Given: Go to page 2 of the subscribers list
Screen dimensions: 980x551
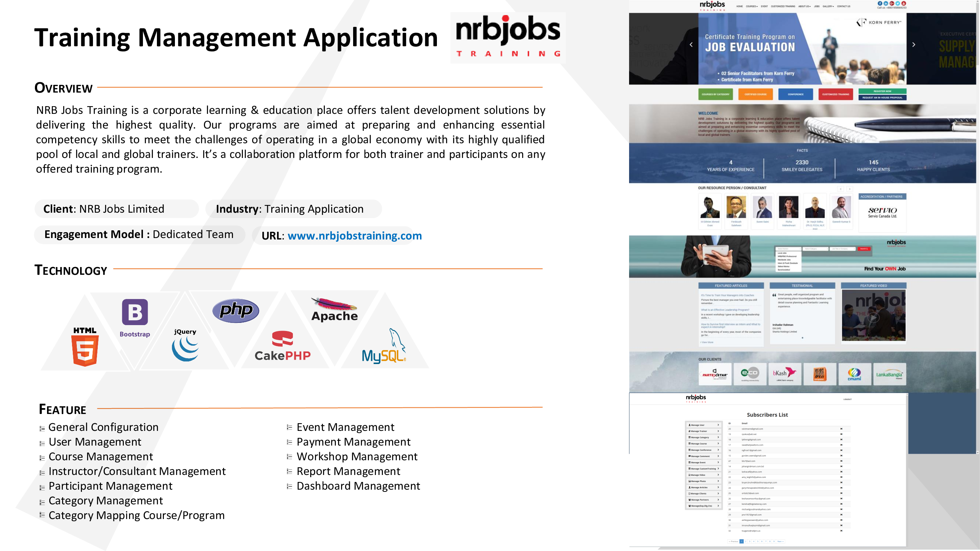Looking at the screenshot, I should click(x=746, y=541).
